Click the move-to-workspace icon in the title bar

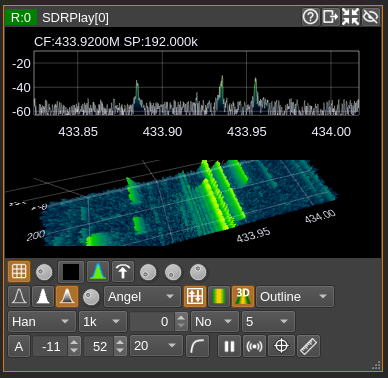(x=330, y=17)
